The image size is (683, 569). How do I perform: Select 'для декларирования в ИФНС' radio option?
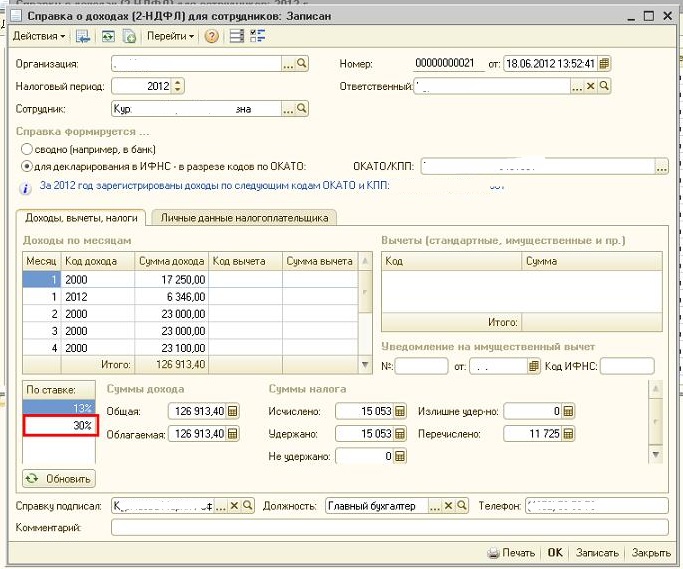tap(27, 166)
